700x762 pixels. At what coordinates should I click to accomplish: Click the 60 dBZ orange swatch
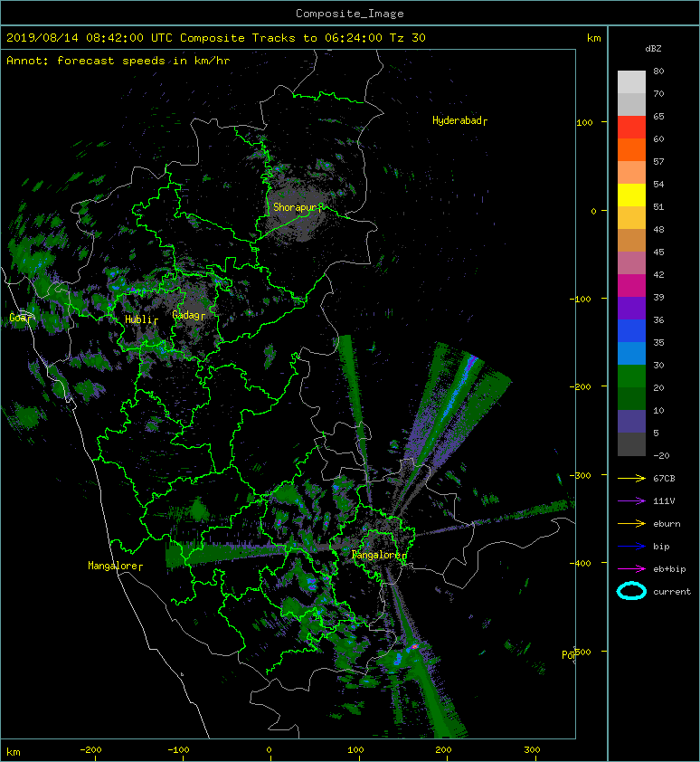(631, 149)
